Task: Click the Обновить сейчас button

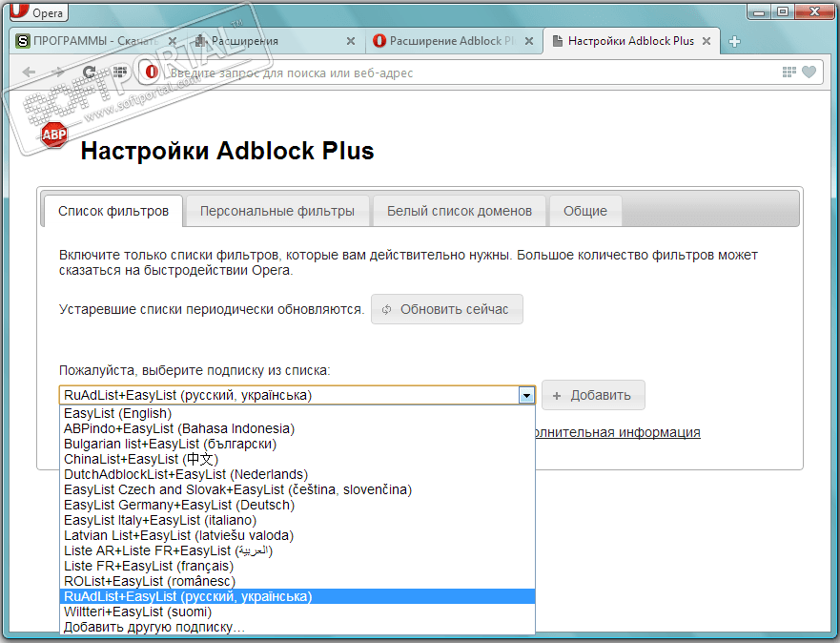Action: pos(447,309)
